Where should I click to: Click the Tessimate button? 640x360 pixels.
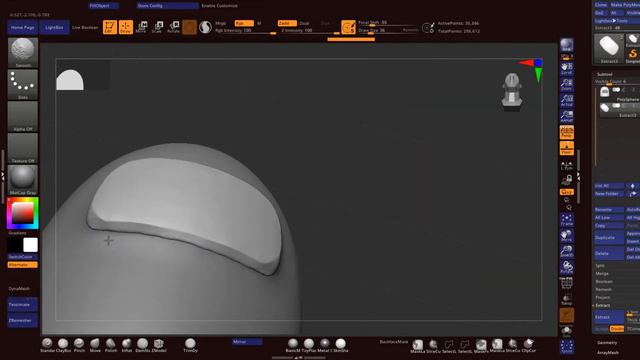click(23, 304)
